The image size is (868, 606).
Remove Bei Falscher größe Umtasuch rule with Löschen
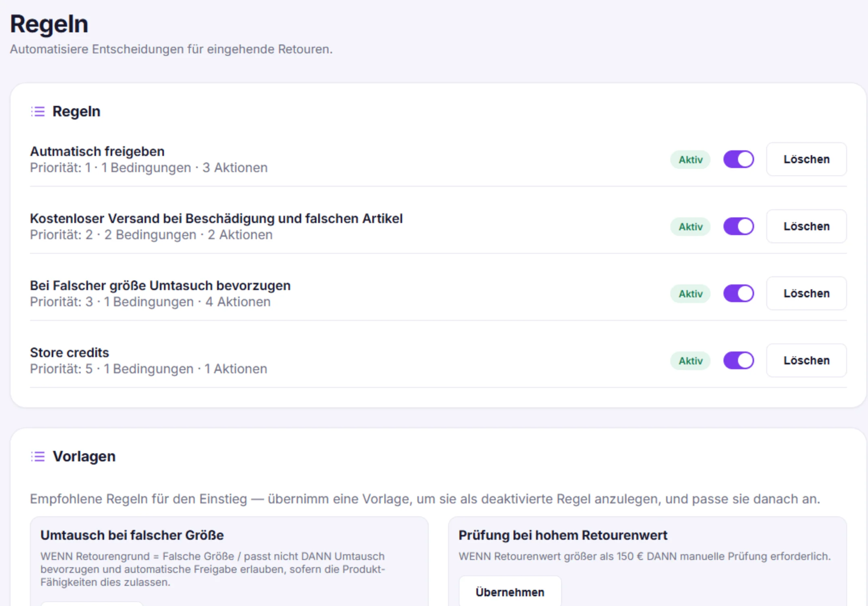click(x=806, y=293)
